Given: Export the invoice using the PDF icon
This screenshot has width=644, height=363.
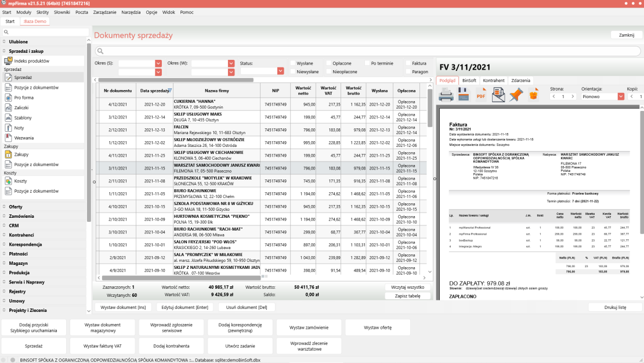Looking at the screenshot, I should [x=481, y=95].
